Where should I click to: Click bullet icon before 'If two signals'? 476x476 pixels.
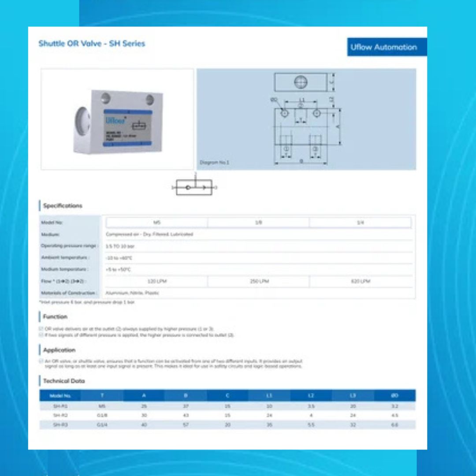coord(41,335)
